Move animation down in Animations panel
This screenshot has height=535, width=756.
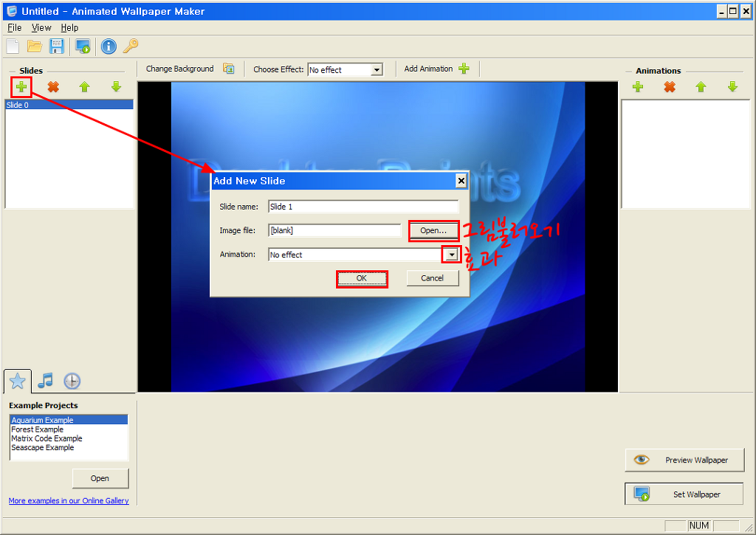pyautogui.click(x=733, y=87)
